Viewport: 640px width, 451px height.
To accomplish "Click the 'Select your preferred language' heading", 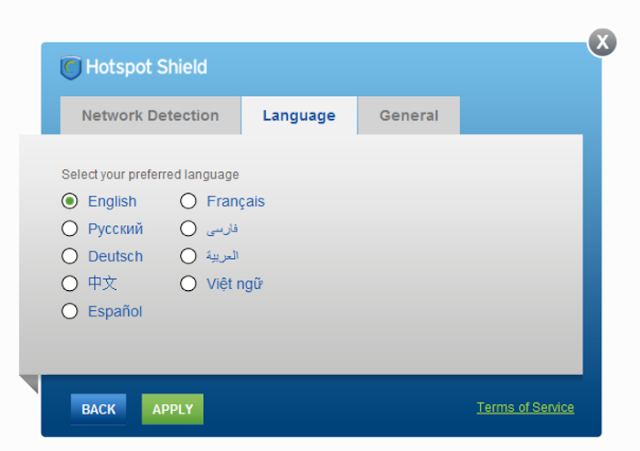I will pos(150,175).
